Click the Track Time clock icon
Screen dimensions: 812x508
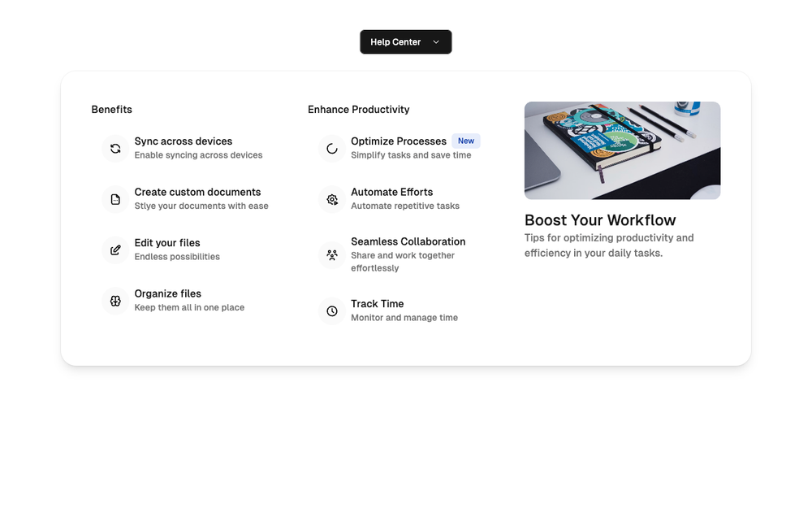pos(332,311)
